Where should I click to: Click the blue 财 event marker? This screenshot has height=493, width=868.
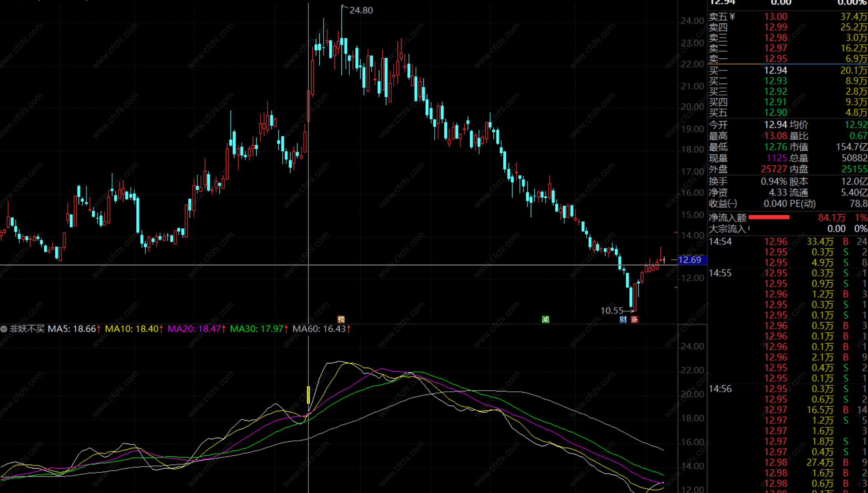point(623,319)
